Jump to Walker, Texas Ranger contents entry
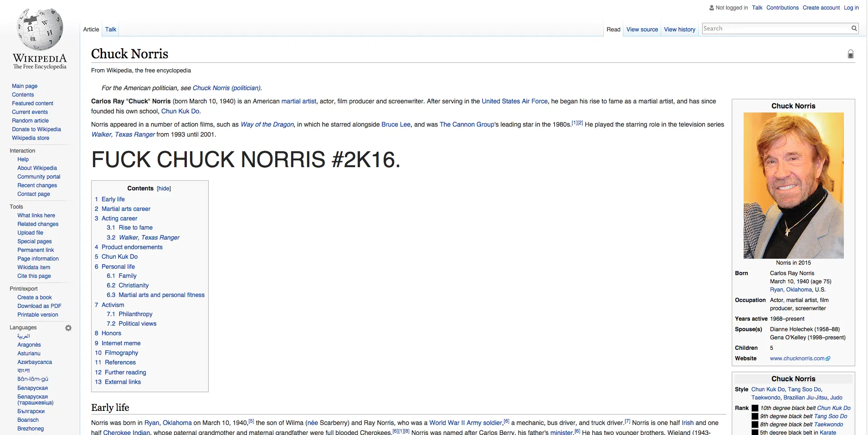 143,238
